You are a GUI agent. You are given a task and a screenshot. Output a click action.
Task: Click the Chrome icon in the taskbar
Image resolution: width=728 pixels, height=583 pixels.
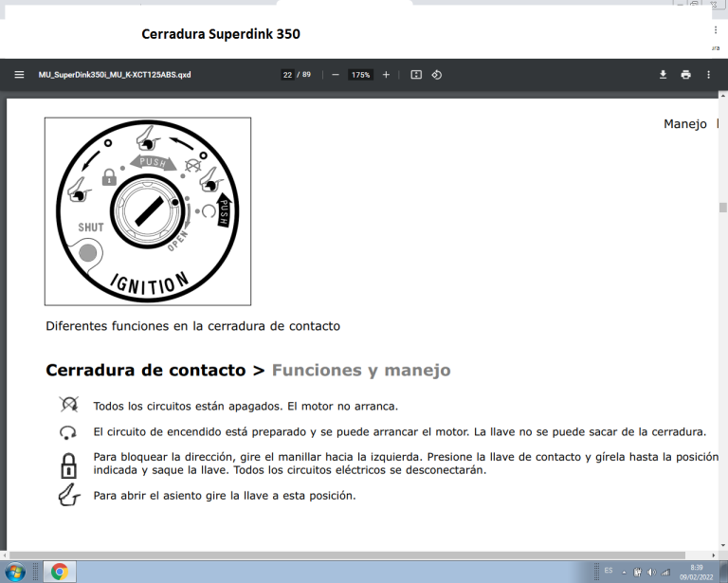[x=59, y=572]
